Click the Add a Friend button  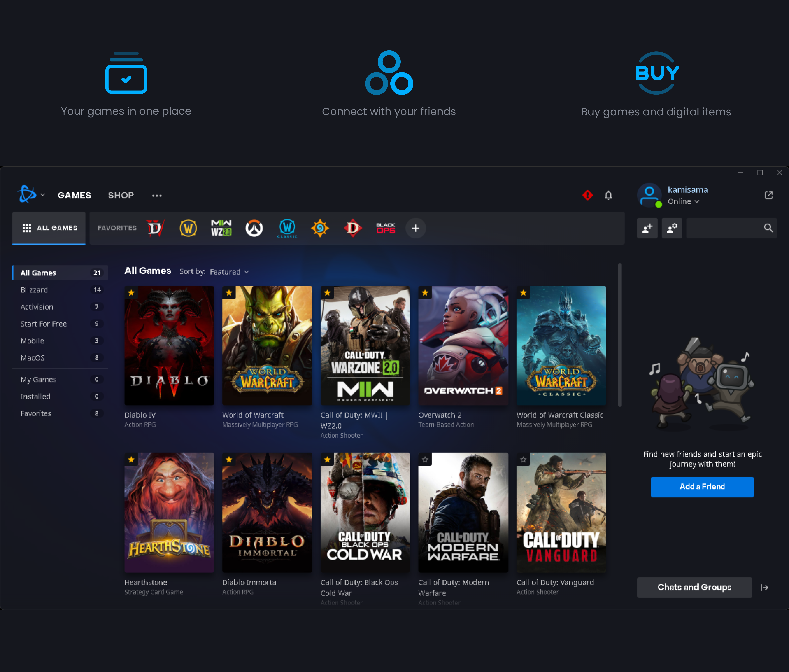[x=702, y=487]
